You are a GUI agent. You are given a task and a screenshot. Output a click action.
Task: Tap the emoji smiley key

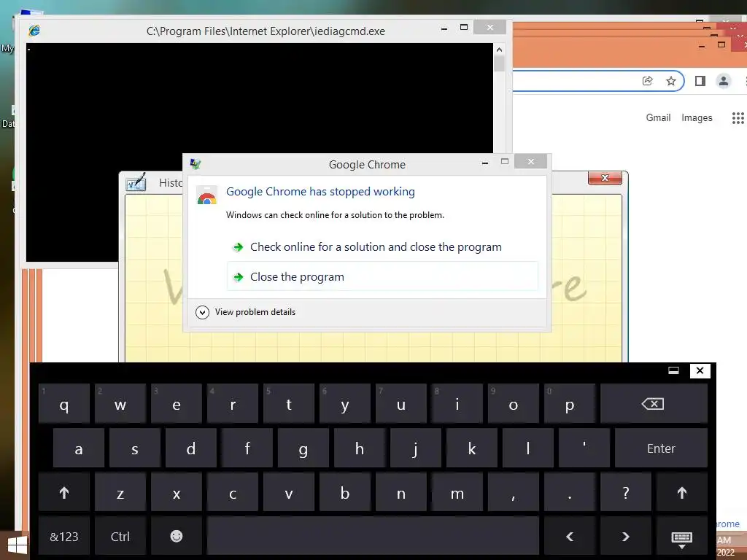[x=177, y=536]
